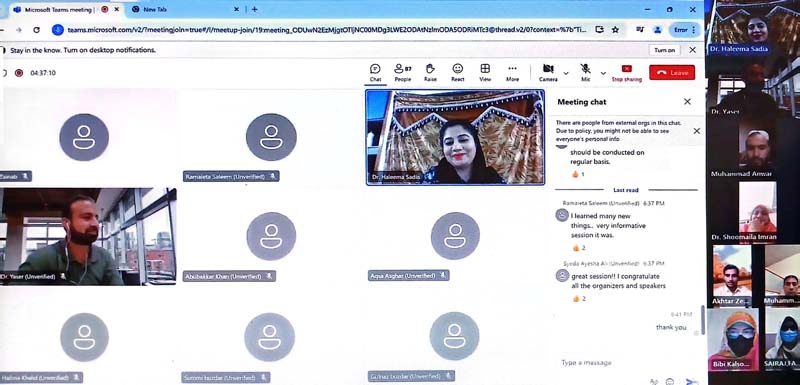The width and height of the screenshot is (800, 385).
Task: Open the React emoji menu
Action: coord(458,73)
